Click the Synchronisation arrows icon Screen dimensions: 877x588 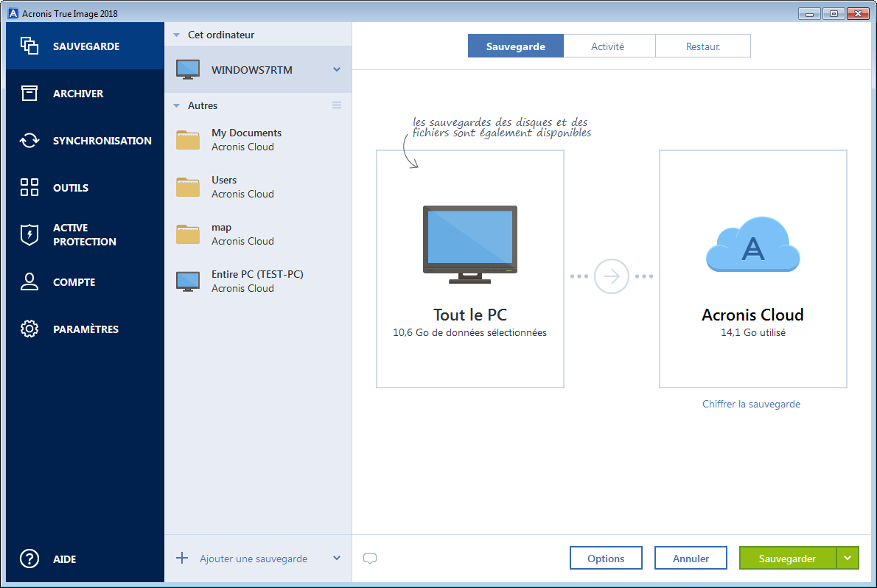[x=29, y=141]
